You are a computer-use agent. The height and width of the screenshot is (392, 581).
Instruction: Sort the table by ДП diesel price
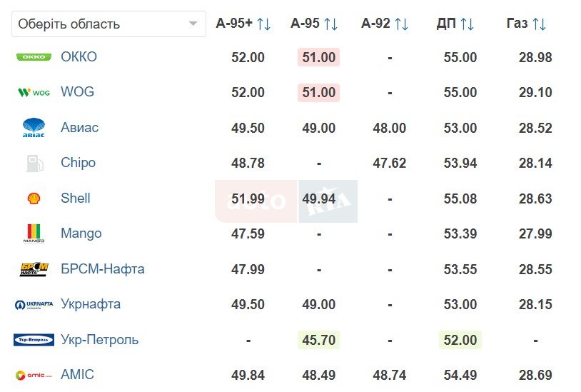click(x=467, y=24)
